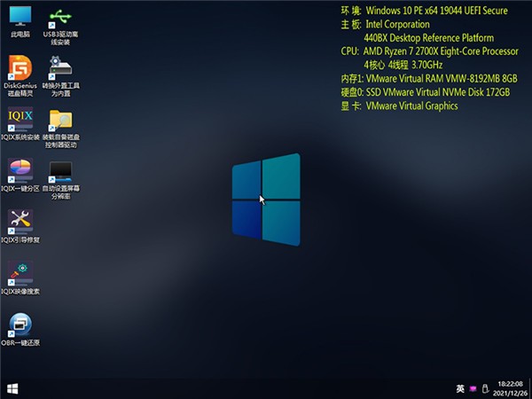
Task: Open the taskbar clock showing 18:22:08
Action: [x=509, y=383]
